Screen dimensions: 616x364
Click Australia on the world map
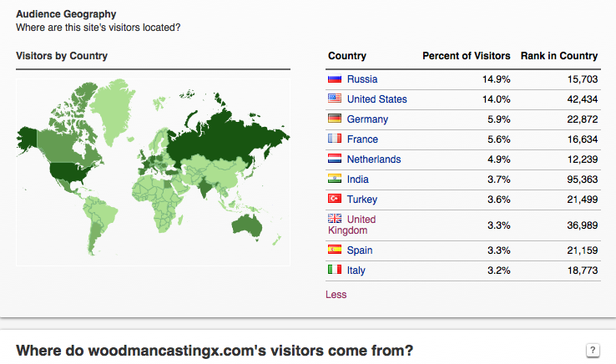[248, 224]
